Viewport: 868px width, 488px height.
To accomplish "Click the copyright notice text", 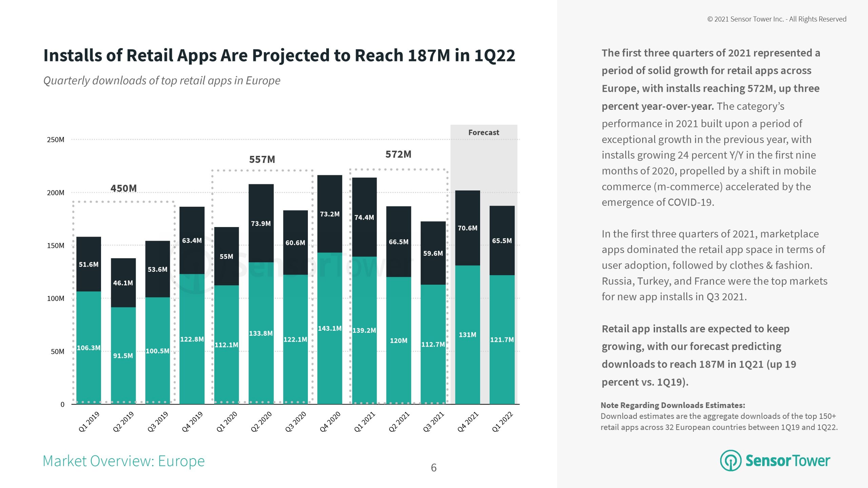I will tap(776, 19).
